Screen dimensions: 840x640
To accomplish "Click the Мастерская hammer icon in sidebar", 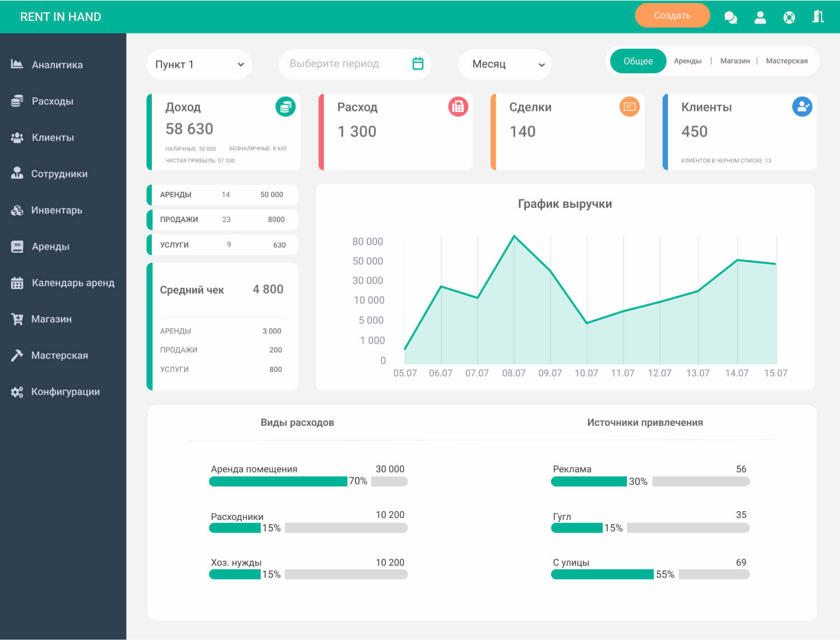I will pos(17,355).
